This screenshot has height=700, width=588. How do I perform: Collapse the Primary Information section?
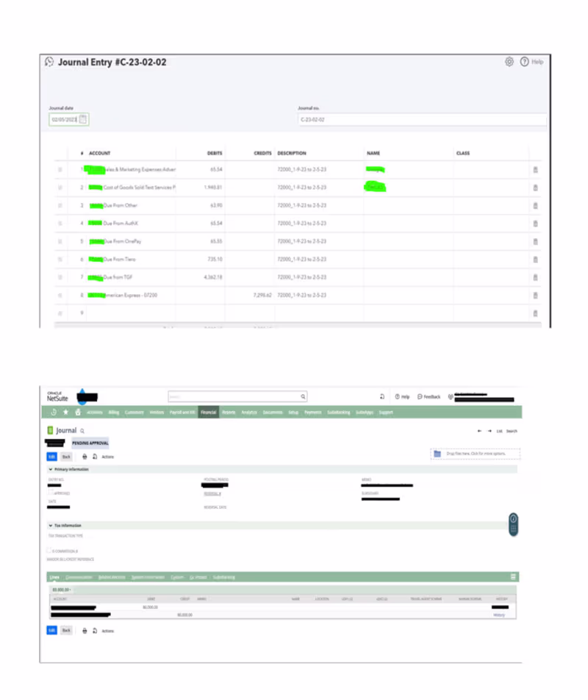coord(50,469)
